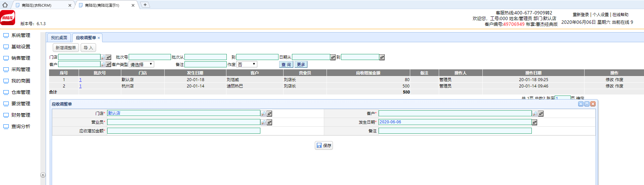
Task: Go to browser home icon
Action: (x=5, y=5)
